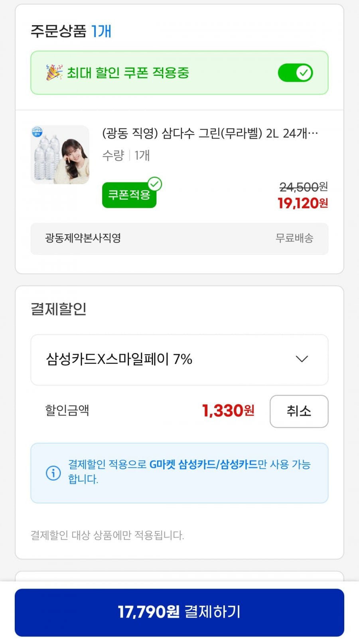Click the 주문상품 1개 section header
Image resolution: width=359 pixels, height=644 pixels.
[71, 31]
